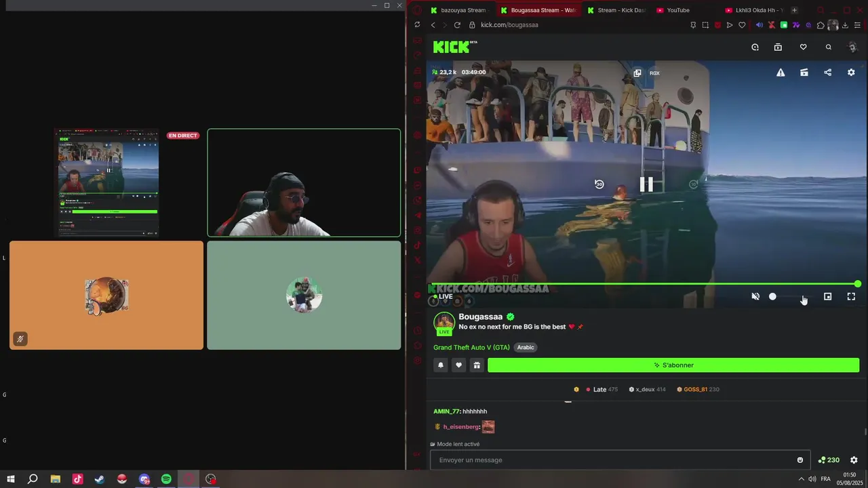Viewport: 868px width, 488px height.
Task: Open Spotify from the taskbar
Action: 166,479
